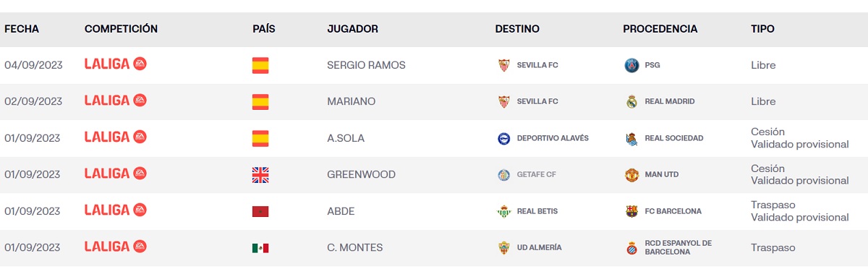Viewport: 868px width, 269px height.
Task: Click the UD Almería badge icon
Action: 503,248
